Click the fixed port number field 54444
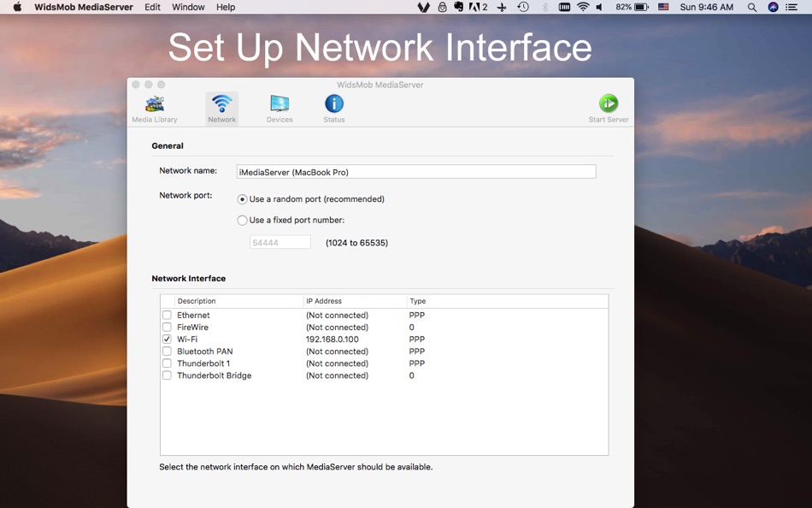This screenshot has height=508, width=812. click(x=280, y=242)
